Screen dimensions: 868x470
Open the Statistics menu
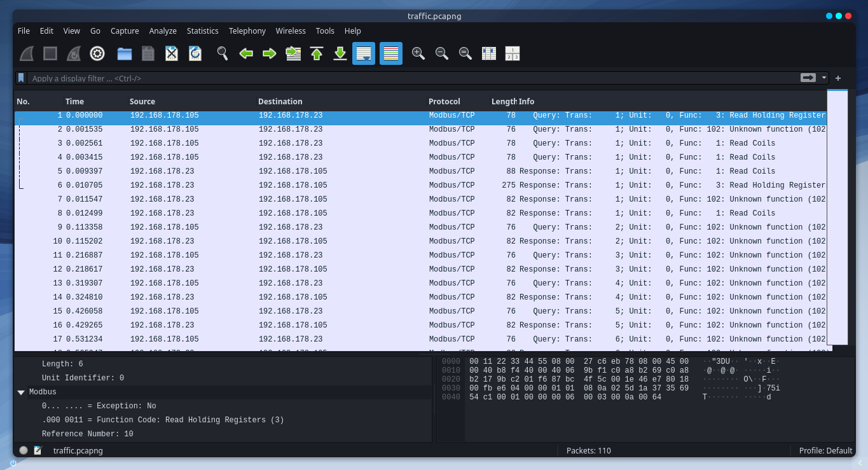coord(202,31)
